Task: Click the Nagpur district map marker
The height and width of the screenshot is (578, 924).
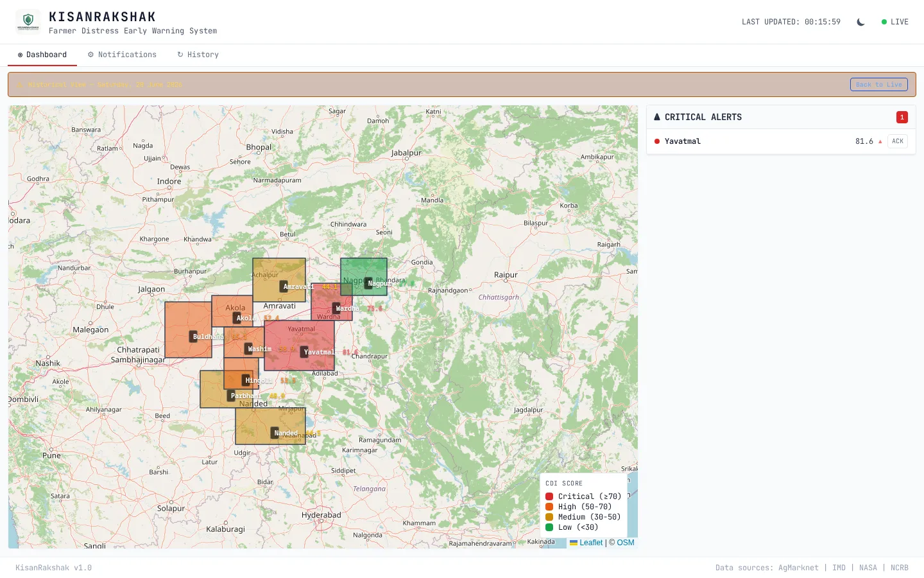Action: coord(368,283)
